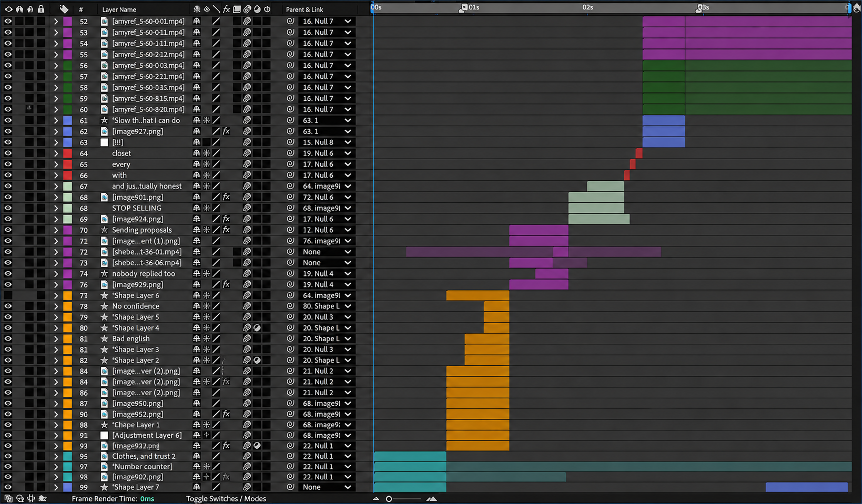Open parent dropdown for [!!!] layer
The width and height of the screenshot is (862, 504).
[327, 142]
